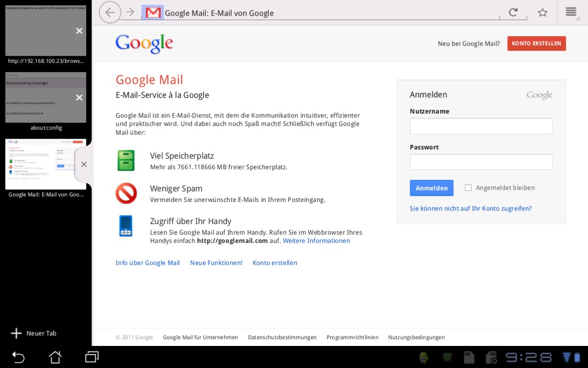Tap the browser forward arrow
Image resolution: width=588 pixels, height=368 pixels.
[x=130, y=12]
